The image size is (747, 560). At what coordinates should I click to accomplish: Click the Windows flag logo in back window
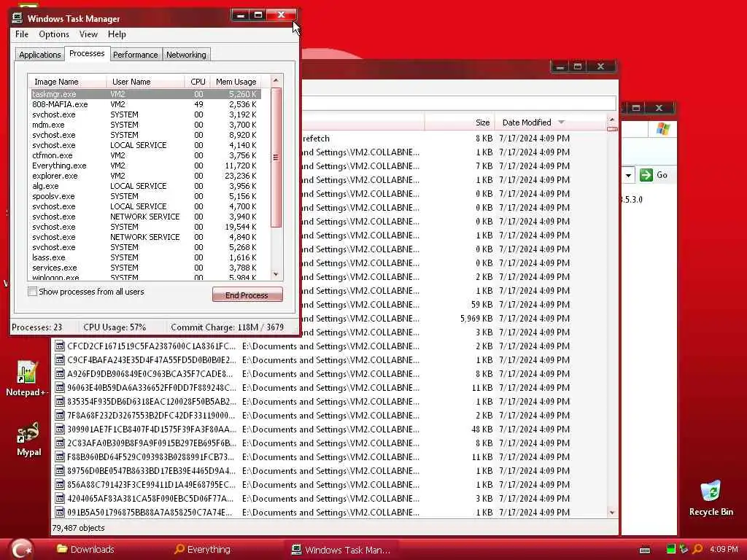662,129
